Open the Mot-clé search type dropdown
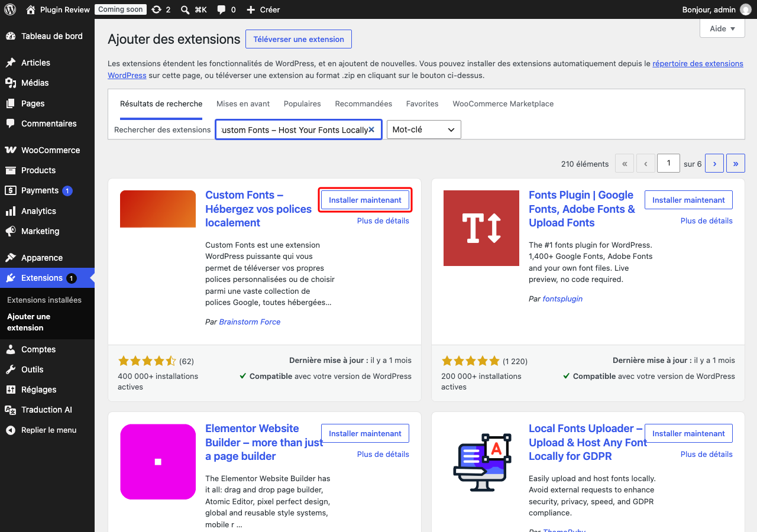This screenshot has height=532, width=757. point(423,129)
